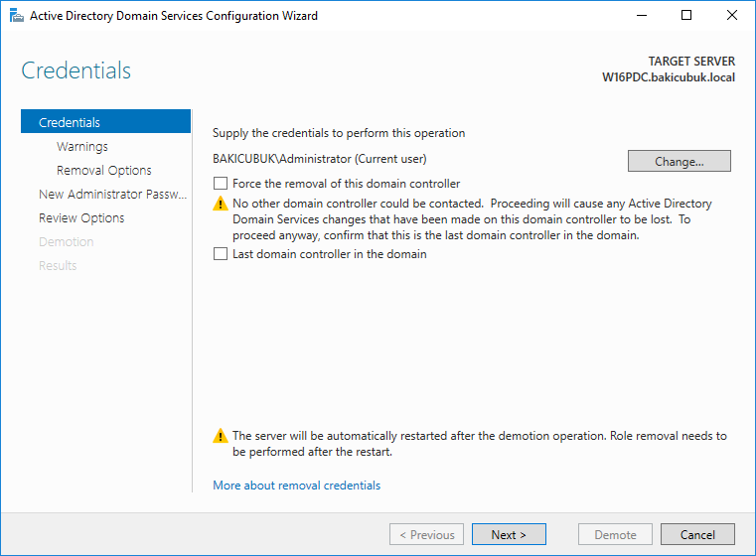
Task: Cancel the configuration wizard
Action: point(697,534)
